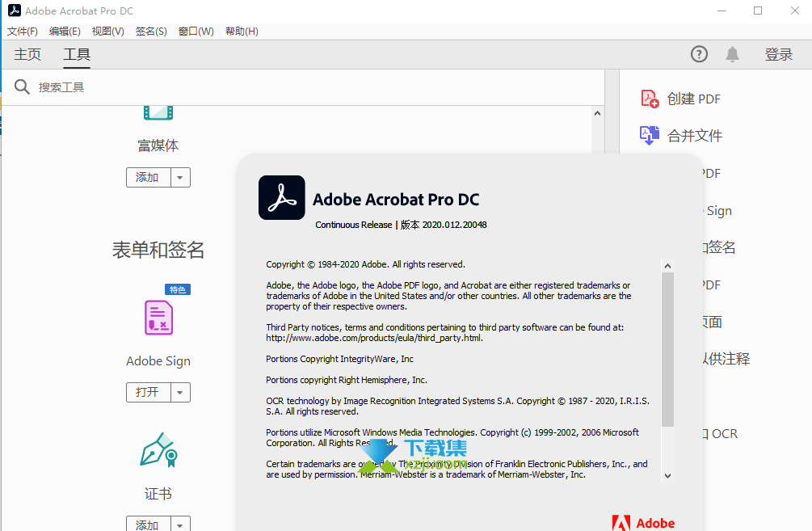Screen dimensions: 812x531
Task: Click the Copyright 1984-2020 Adobe line
Action: coord(366,264)
